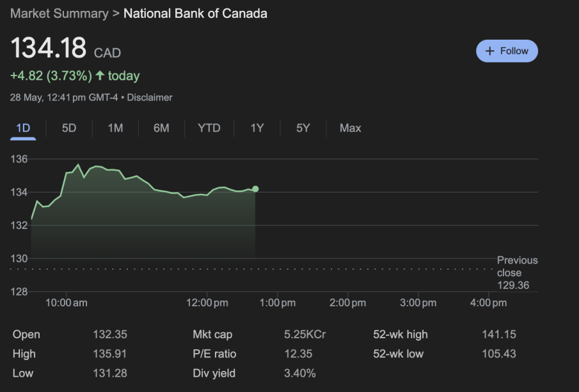
Task: Click the Open value 132.35
Action: (x=110, y=334)
